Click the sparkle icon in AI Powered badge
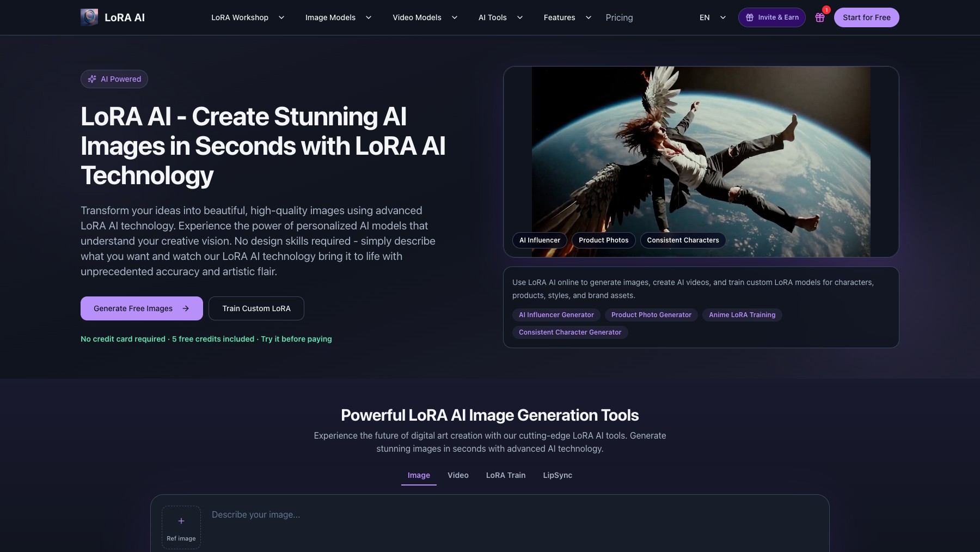The height and width of the screenshot is (552, 980). tap(92, 79)
